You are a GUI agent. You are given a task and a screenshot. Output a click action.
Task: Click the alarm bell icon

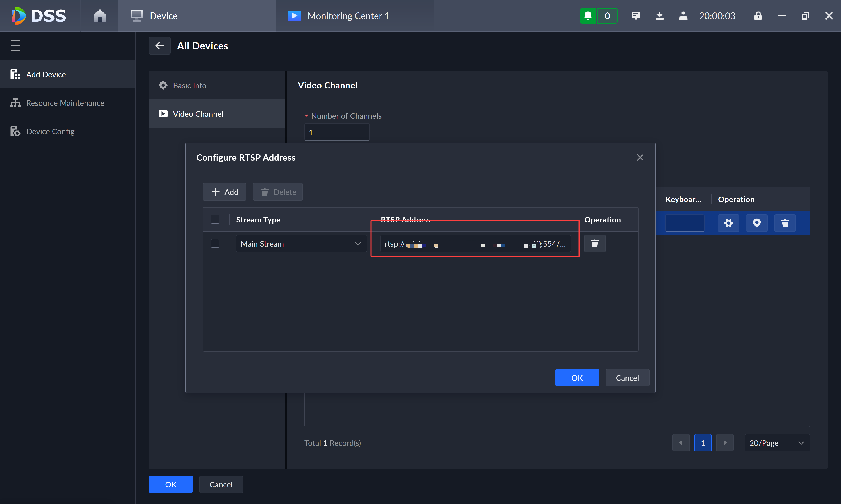[588, 16]
